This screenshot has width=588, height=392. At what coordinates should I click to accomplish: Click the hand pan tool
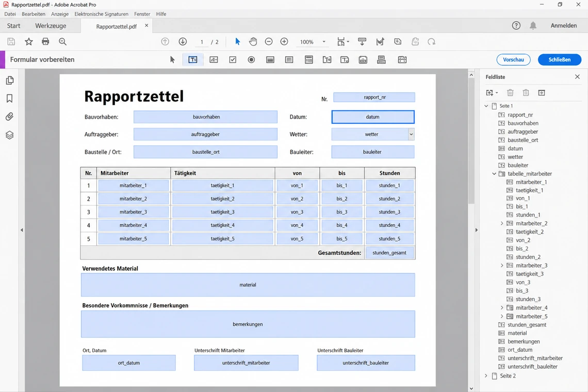(x=253, y=42)
